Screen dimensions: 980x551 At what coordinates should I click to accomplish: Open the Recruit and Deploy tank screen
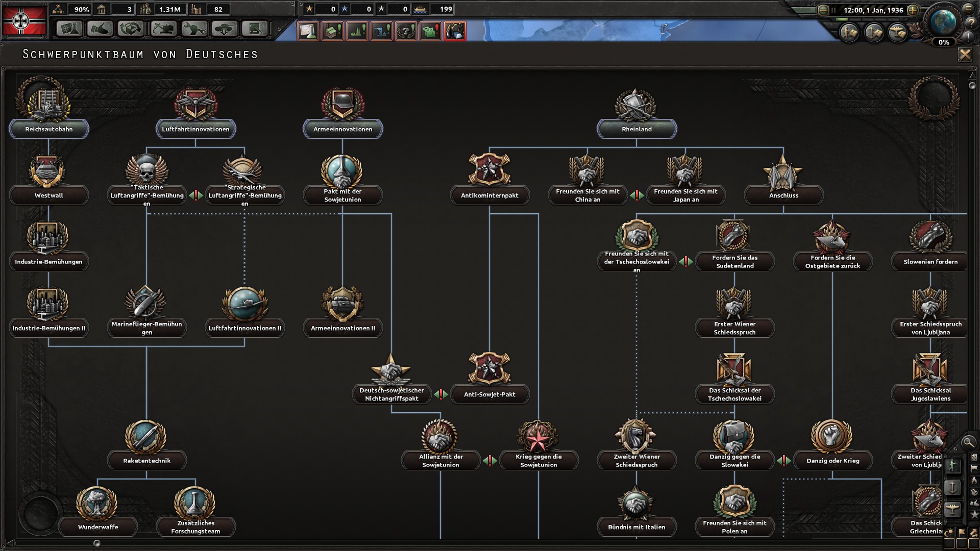[224, 29]
